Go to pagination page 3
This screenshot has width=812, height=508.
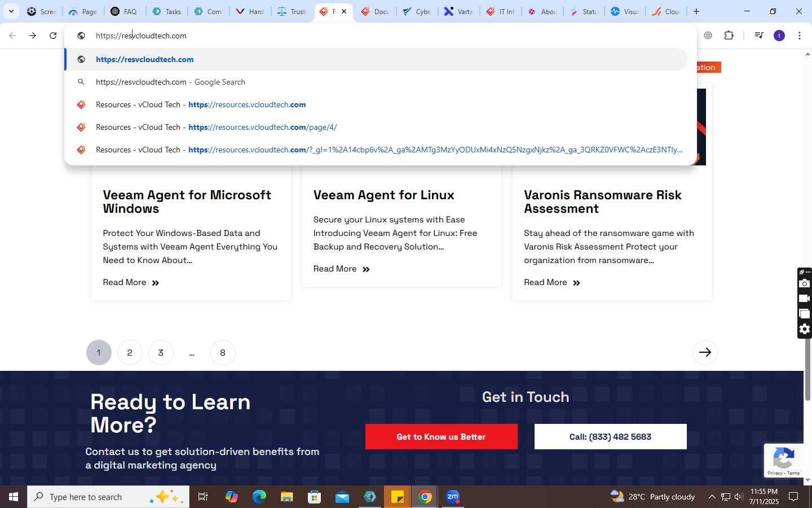coord(161,352)
